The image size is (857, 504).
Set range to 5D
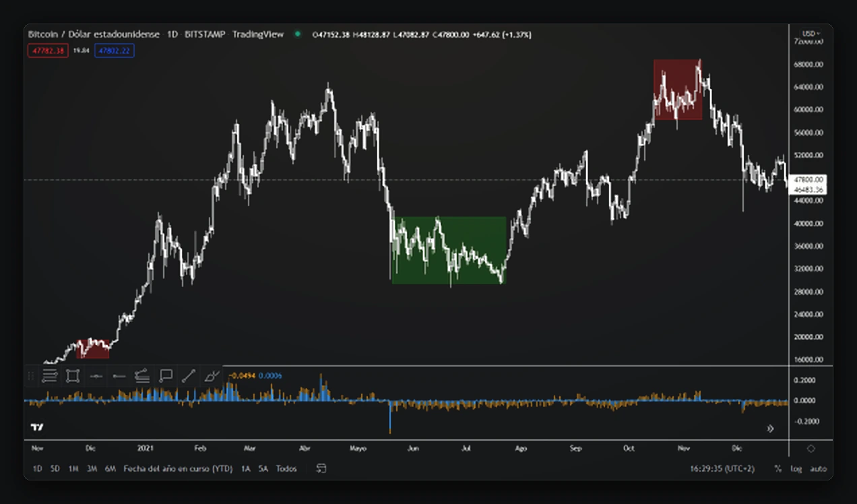pos(55,468)
